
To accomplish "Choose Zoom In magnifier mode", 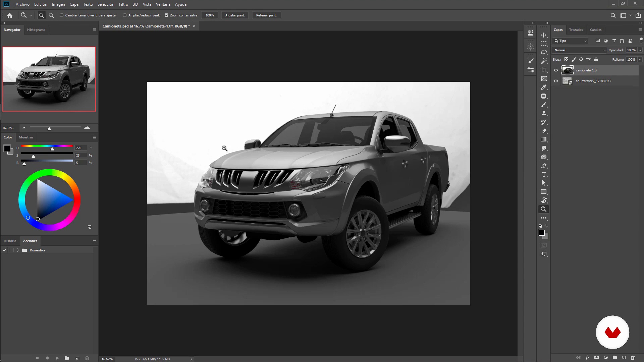I will pos(42,15).
